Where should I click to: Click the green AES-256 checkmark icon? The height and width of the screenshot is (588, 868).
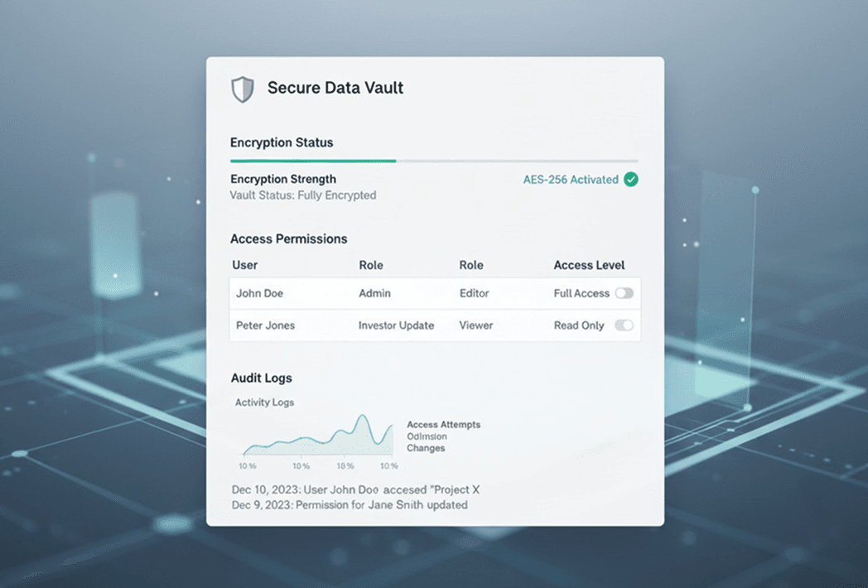(x=631, y=179)
